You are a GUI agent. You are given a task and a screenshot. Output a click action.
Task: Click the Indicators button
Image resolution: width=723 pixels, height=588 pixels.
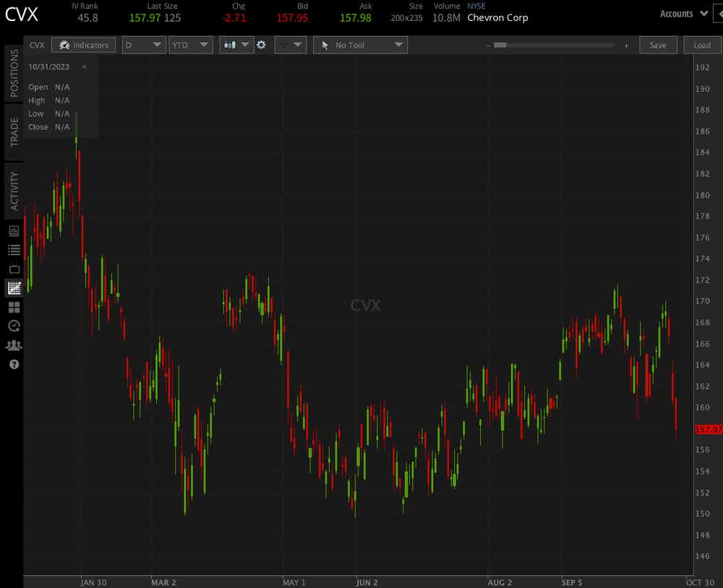click(x=83, y=45)
